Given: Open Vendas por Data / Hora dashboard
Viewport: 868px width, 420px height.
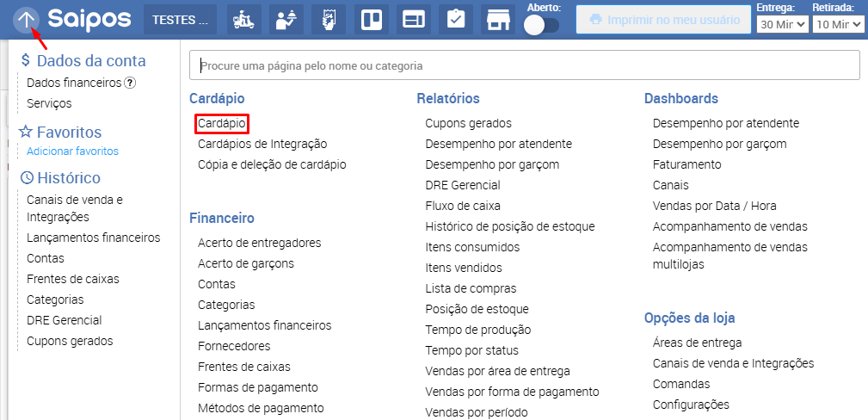Looking at the screenshot, I should point(715,206).
